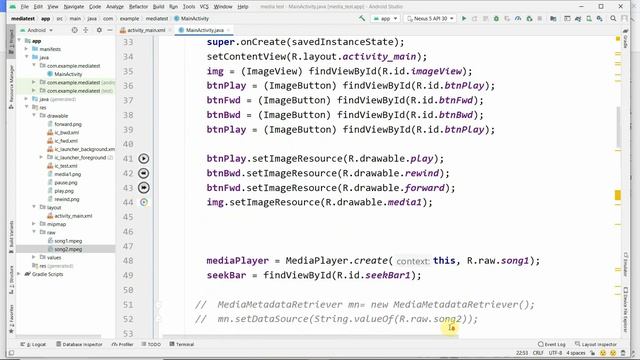
Task: Open the Refactor menu
Action: point(138,7)
